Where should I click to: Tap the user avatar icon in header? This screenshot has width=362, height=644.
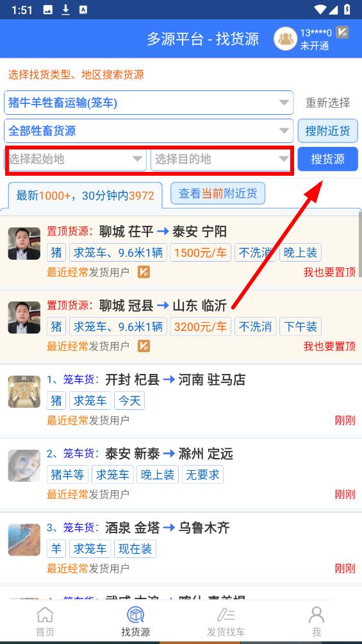click(286, 39)
